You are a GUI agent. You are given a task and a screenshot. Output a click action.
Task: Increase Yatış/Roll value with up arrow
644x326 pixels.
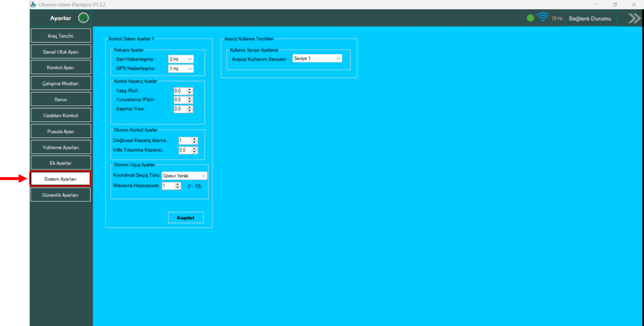(x=190, y=89)
